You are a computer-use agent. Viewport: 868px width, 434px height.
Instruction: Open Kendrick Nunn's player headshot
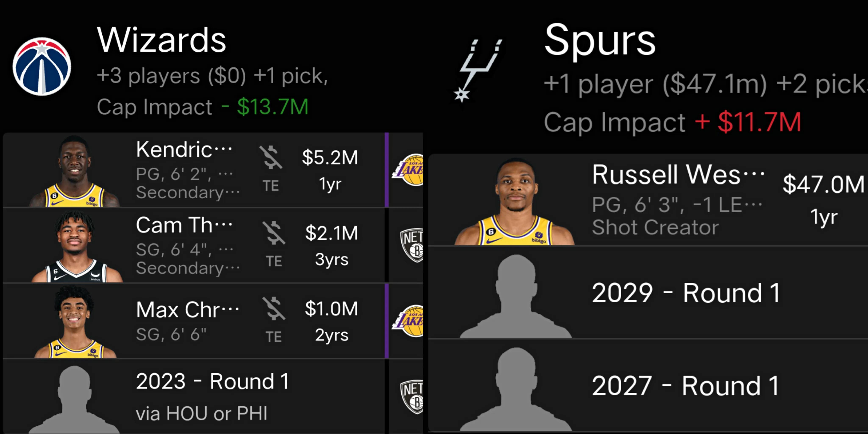[74, 172]
